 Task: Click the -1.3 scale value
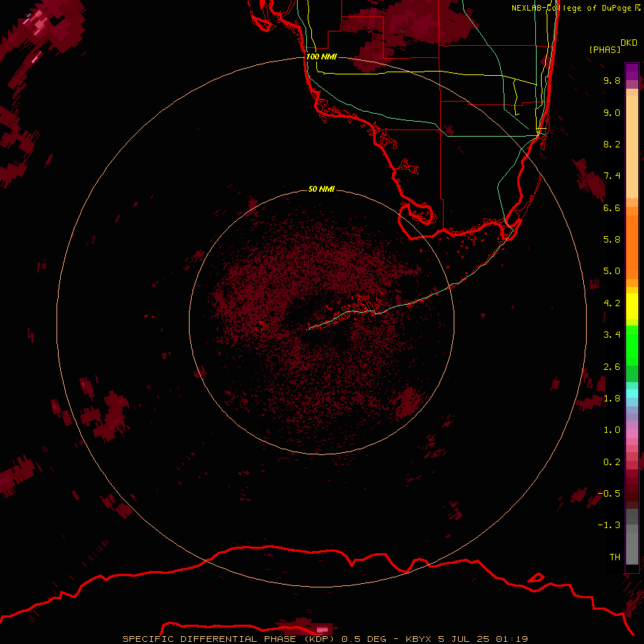pos(609,525)
